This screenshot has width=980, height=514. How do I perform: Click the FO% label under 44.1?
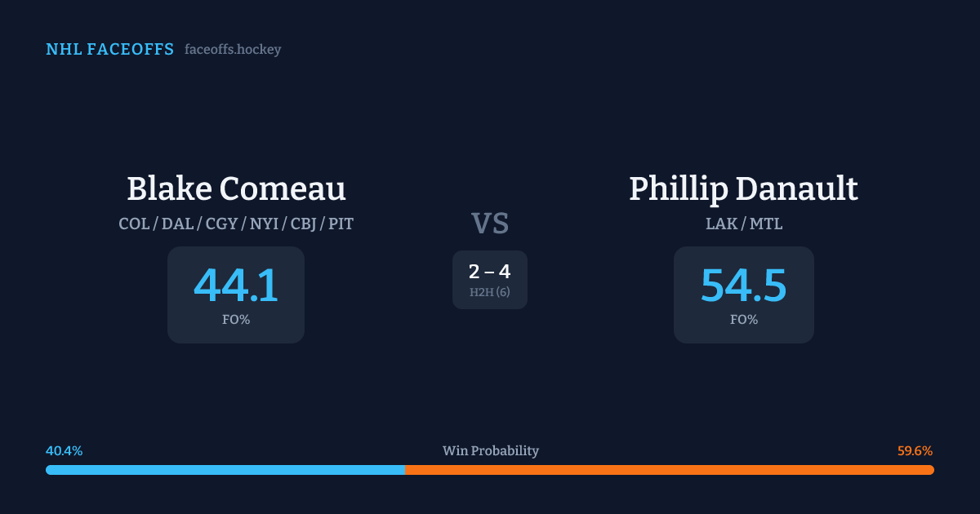(236, 320)
